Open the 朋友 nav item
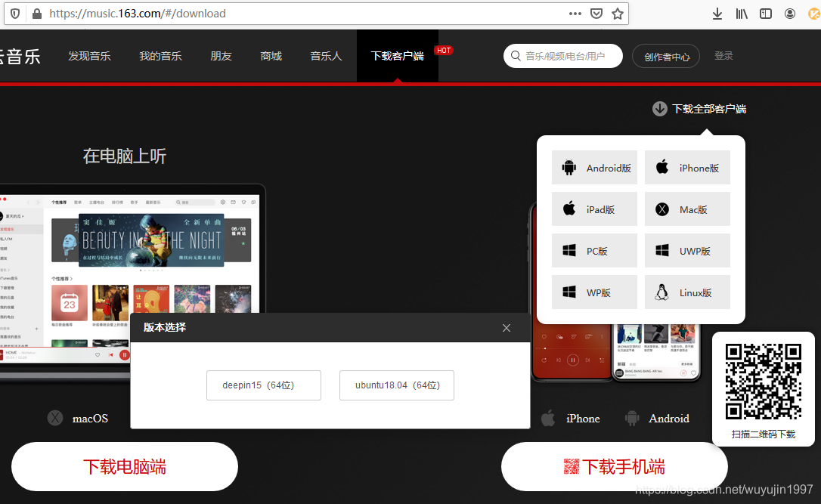The image size is (821, 504). click(221, 56)
